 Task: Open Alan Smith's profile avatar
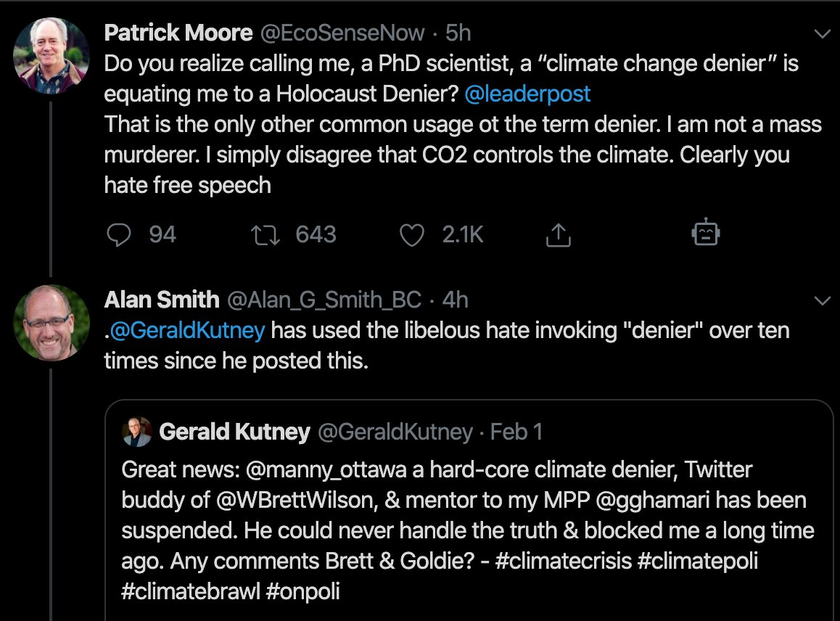point(51,321)
